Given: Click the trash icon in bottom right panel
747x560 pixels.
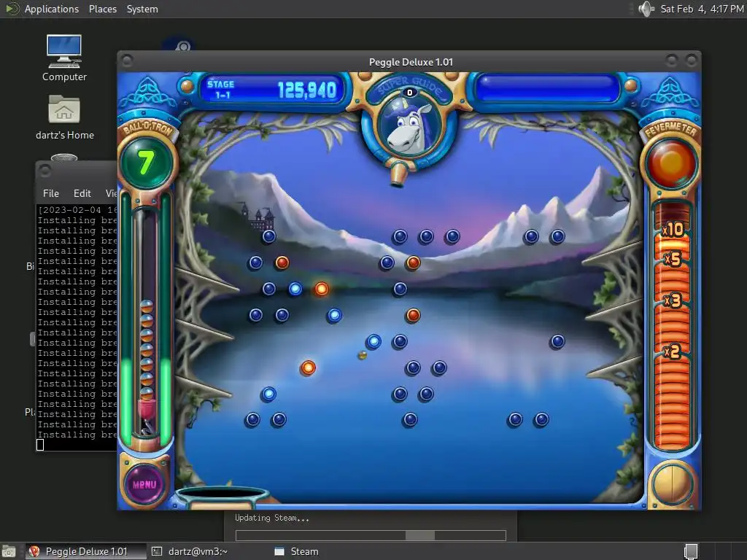Looking at the screenshot, I should 691,551.
